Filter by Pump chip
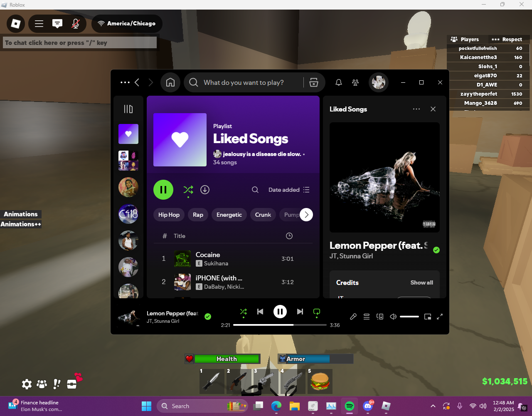 point(291,215)
